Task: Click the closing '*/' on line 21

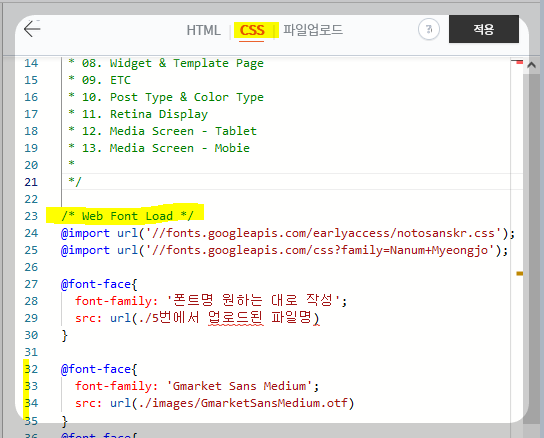Action: click(75, 182)
